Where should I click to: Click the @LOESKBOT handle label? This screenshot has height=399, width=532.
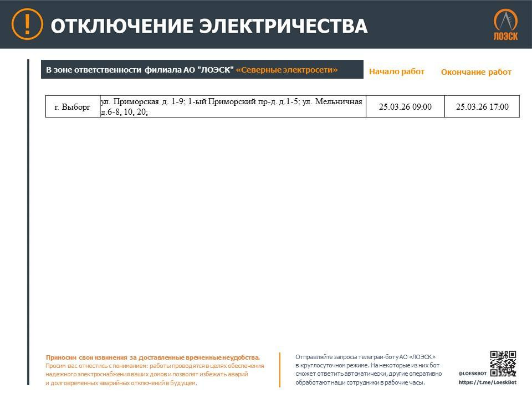pyautogui.click(x=472, y=373)
